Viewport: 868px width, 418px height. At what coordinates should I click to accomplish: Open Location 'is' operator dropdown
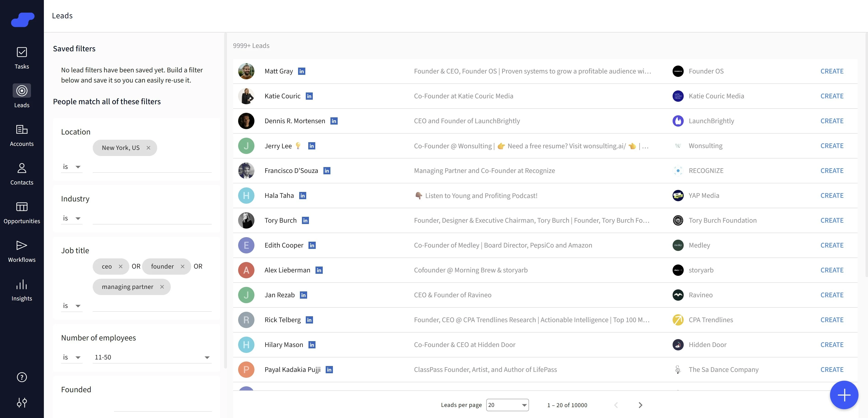pos(72,167)
